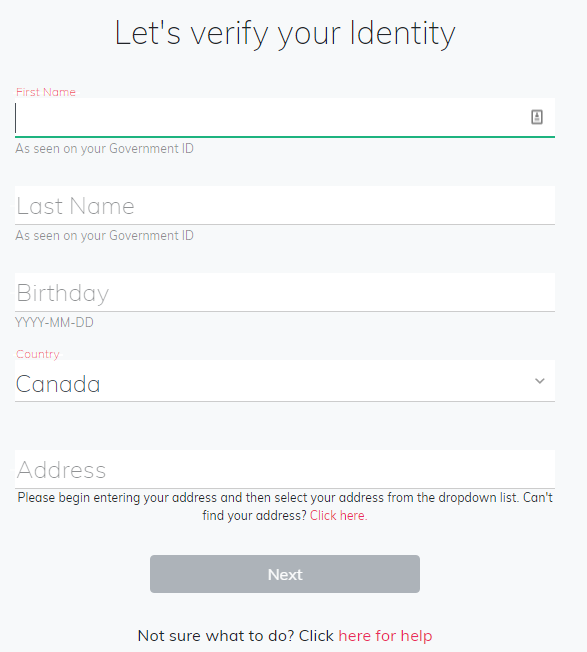The width and height of the screenshot is (587, 652).
Task: Click the Address input field
Action: point(285,469)
